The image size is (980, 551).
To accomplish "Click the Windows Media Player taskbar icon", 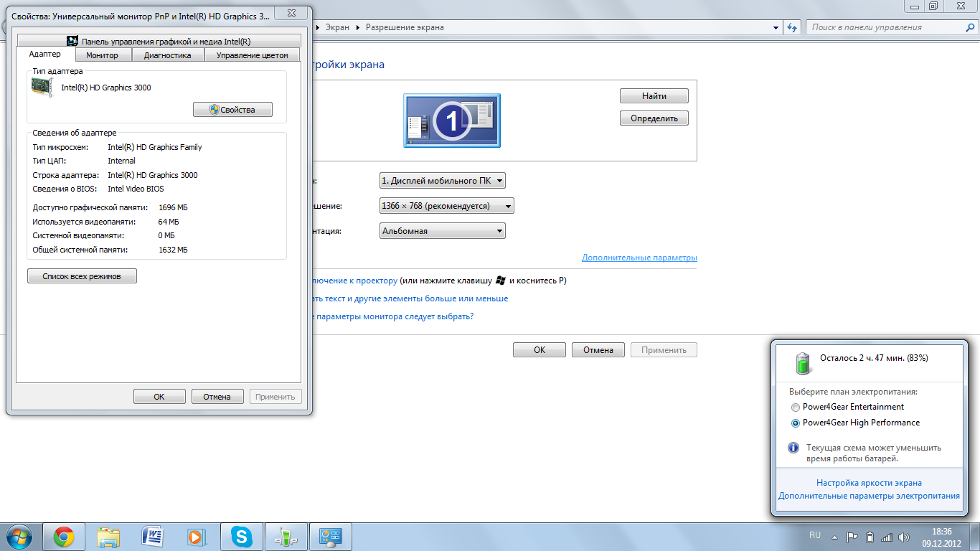I will coord(196,536).
